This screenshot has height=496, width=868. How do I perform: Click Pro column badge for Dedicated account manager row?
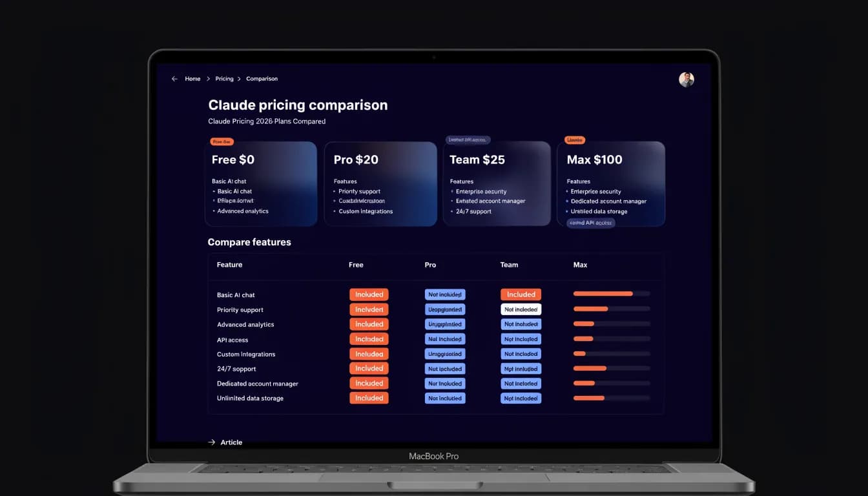(445, 383)
